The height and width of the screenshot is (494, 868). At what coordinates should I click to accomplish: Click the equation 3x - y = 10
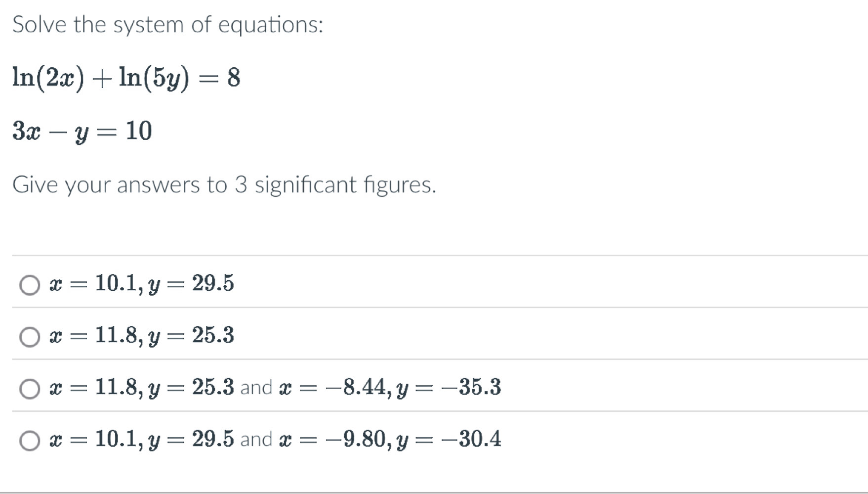(x=82, y=130)
